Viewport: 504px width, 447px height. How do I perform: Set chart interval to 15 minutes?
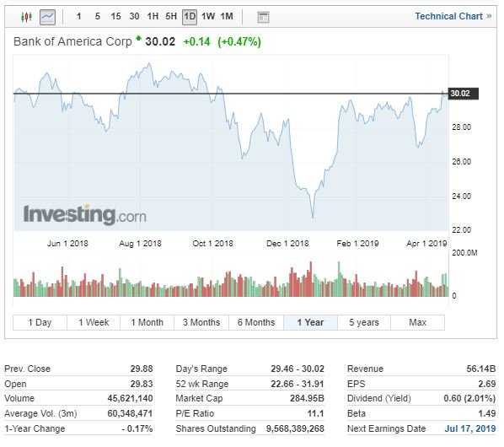click(x=115, y=16)
